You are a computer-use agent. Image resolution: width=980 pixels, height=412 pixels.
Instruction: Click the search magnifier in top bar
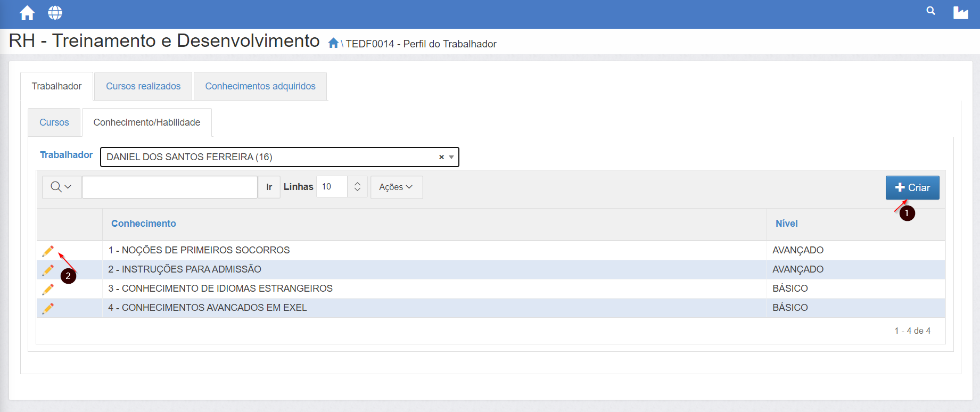coord(930,11)
